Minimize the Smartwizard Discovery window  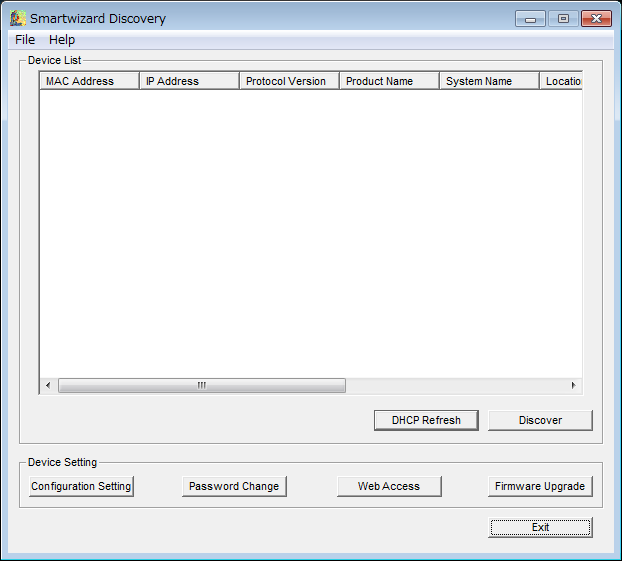[x=530, y=19]
